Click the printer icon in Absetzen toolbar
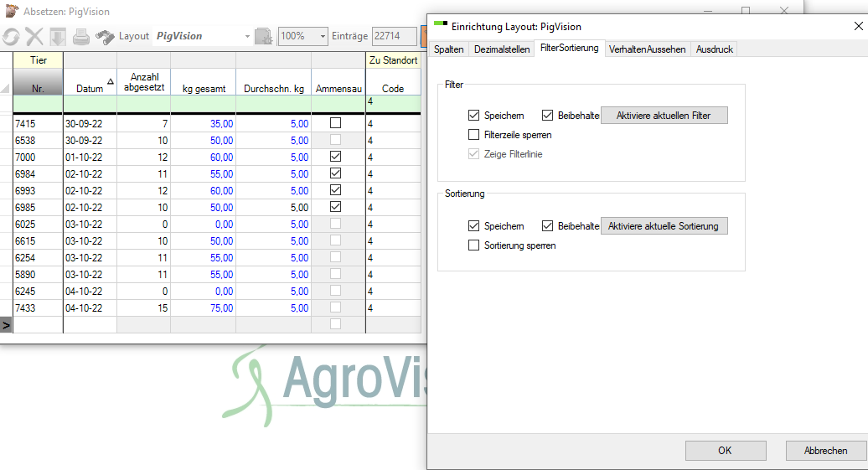868x470 pixels. coord(80,37)
